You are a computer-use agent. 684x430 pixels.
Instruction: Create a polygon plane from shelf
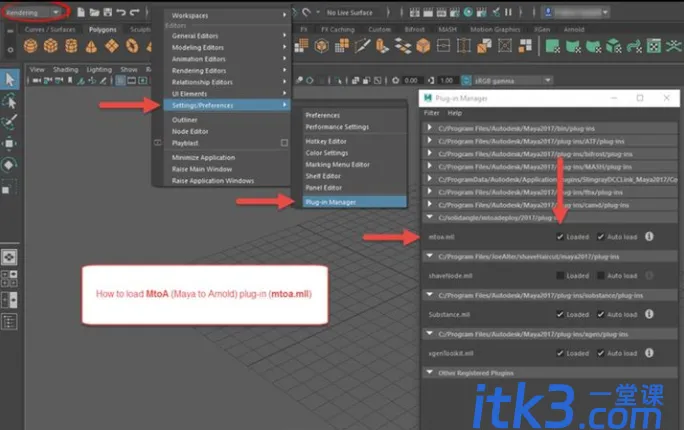(112, 46)
